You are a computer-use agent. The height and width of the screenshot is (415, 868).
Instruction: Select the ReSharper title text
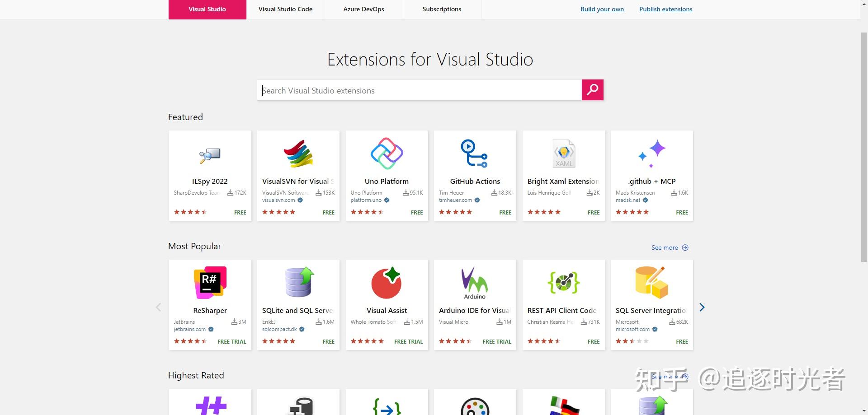[x=210, y=310]
